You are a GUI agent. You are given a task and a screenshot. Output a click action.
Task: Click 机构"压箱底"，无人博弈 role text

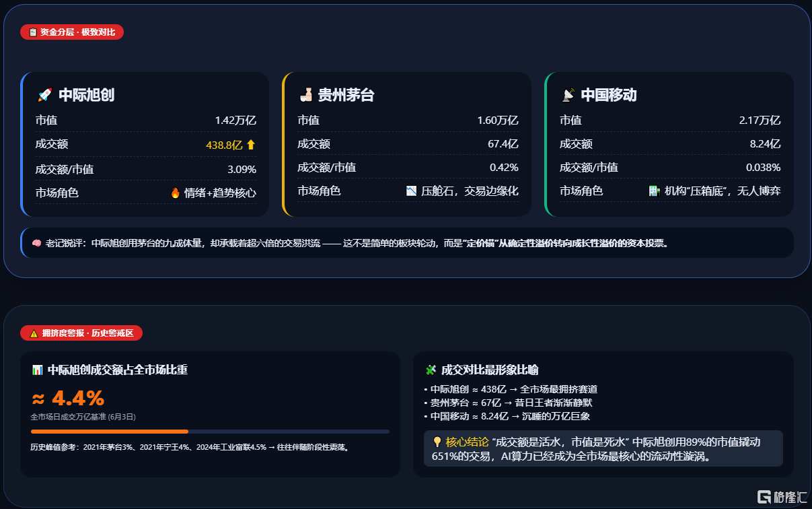(723, 191)
